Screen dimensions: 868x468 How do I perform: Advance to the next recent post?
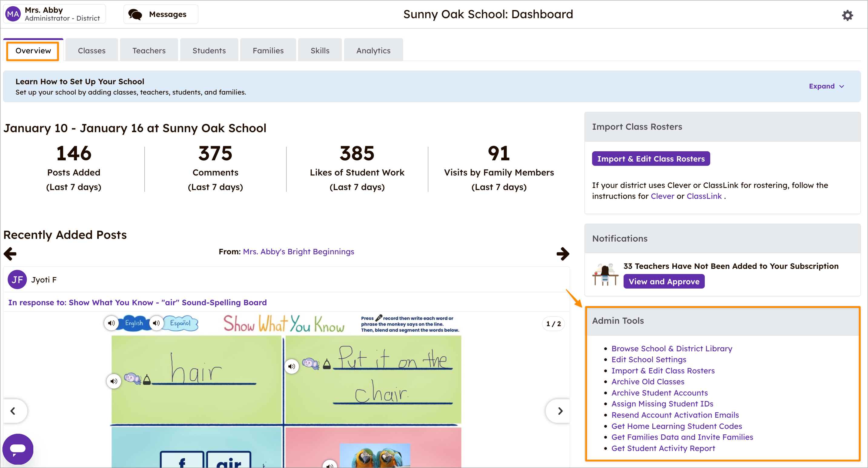click(x=562, y=254)
